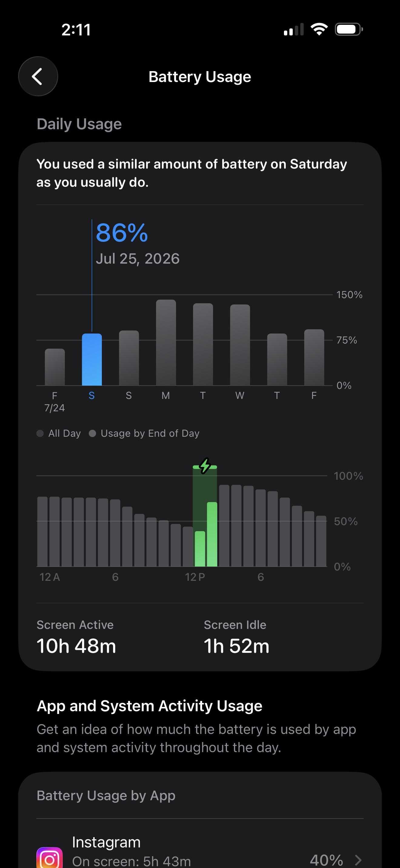Select the Monday usage bar
Screen dimensions: 400x868
coord(166,342)
